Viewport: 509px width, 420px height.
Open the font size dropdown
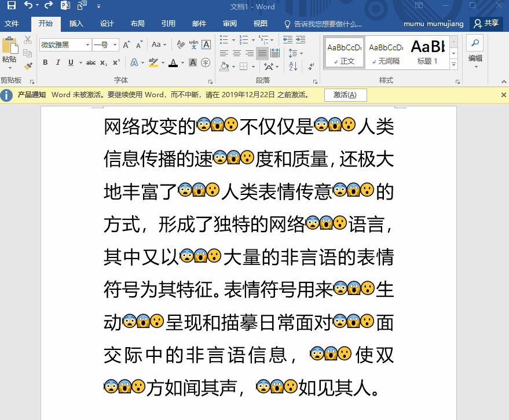(x=115, y=45)
